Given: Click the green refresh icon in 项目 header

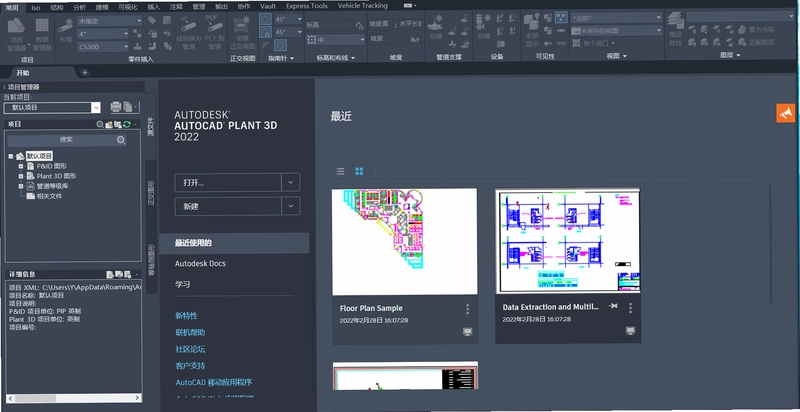Looking at the screenshot, I should coord(127,124).
